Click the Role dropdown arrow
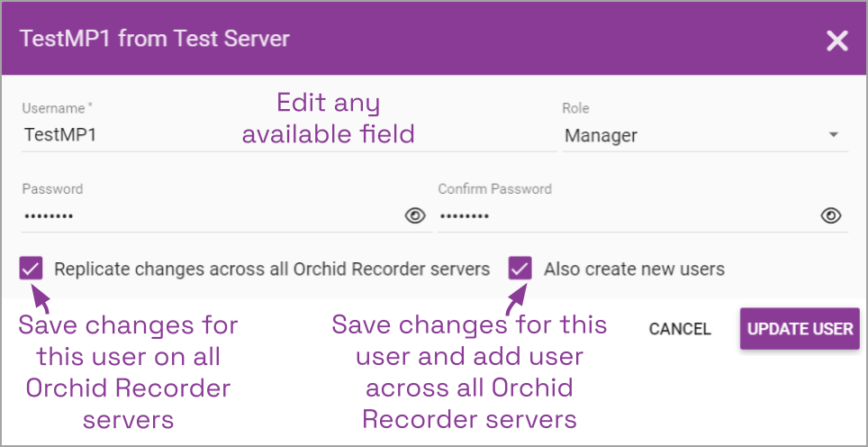 834,134
